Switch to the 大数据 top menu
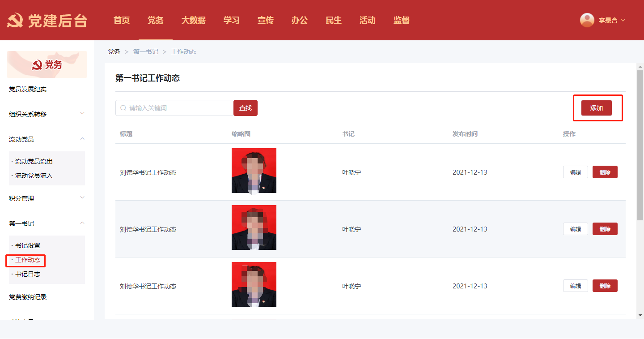 pos(193,20)
